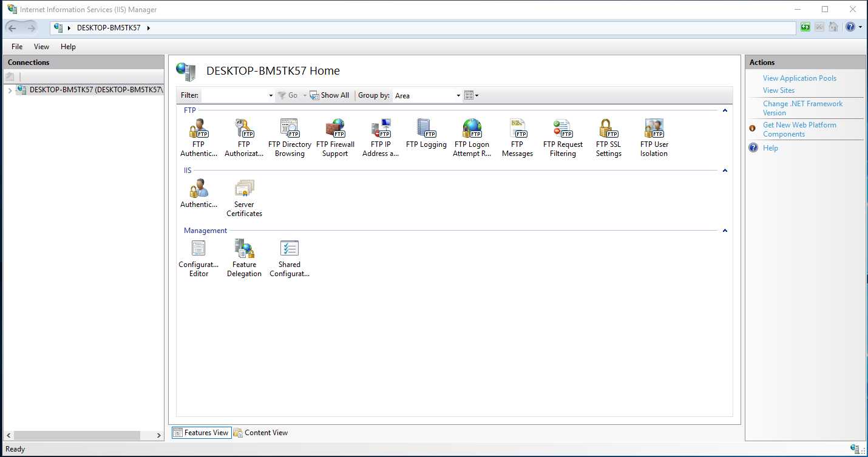Collapse the FTP group section
The image size is (868, 457).
click(725, 110)
